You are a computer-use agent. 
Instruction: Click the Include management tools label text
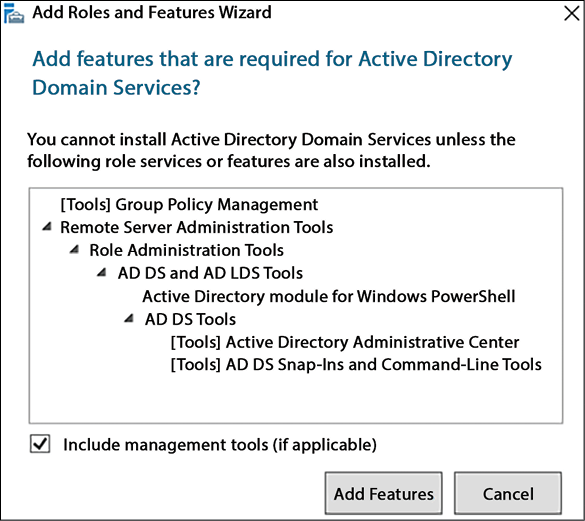pos(220,444)
